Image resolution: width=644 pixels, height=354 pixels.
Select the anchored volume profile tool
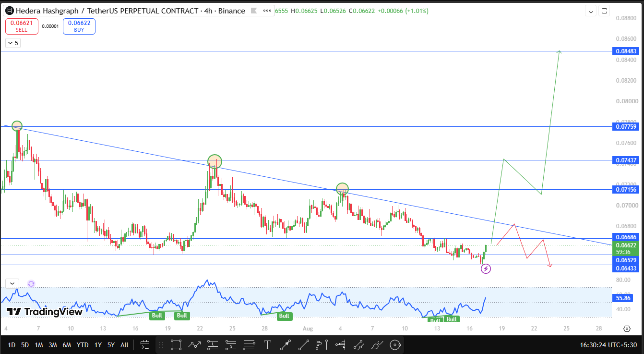coord(340,345)
